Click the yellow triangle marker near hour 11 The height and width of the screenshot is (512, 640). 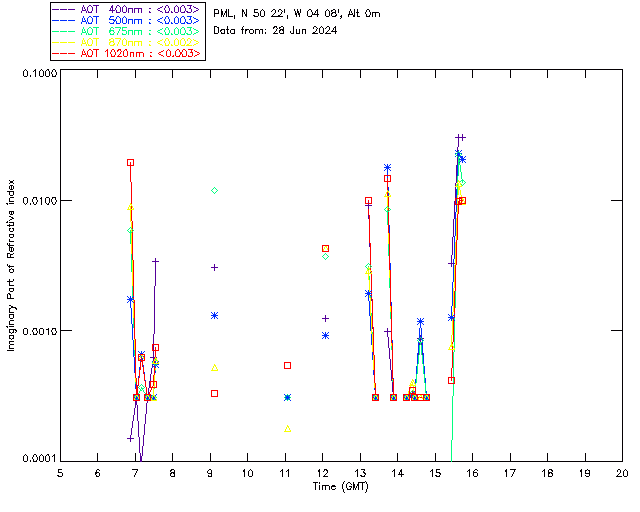point(287,429)
